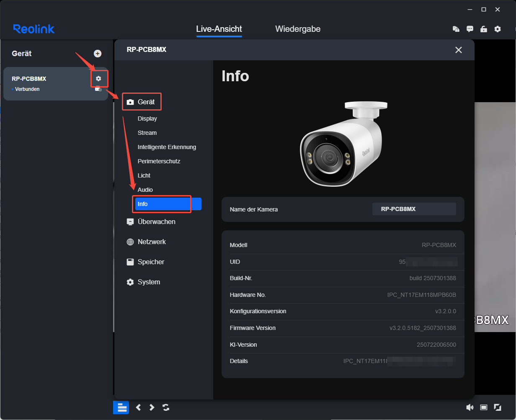Click the Verbunden status text
516x420 pixels.
[27, 89]
